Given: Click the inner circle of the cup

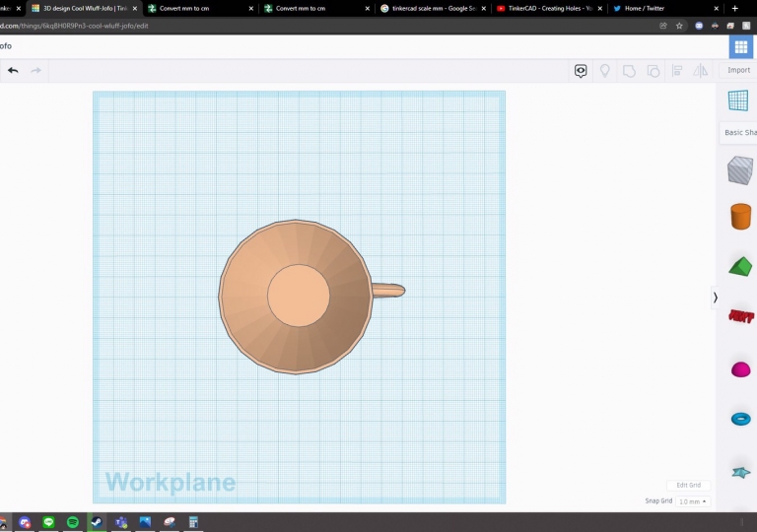Looking at the screenshot, I should coord(299,296).
